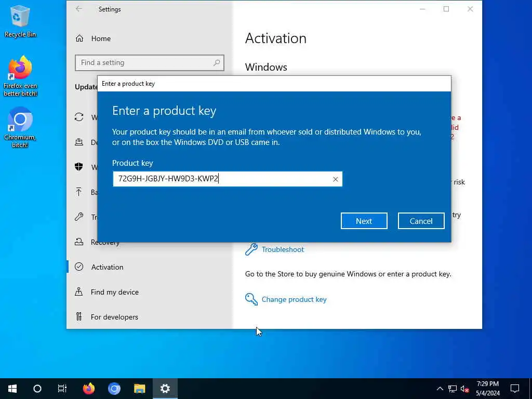The image size is (532, 399).
Task: Click the network icon in system tray
Action: [453, 389]
